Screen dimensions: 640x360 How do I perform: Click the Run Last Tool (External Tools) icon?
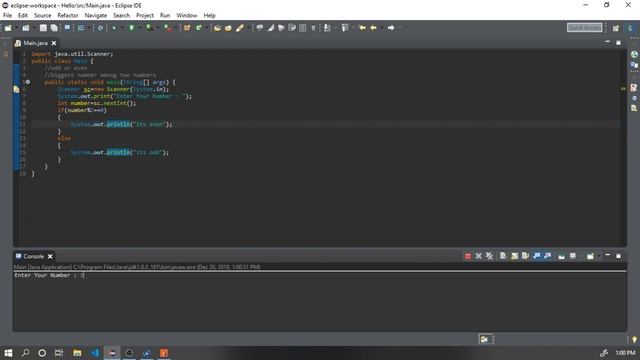168,28
